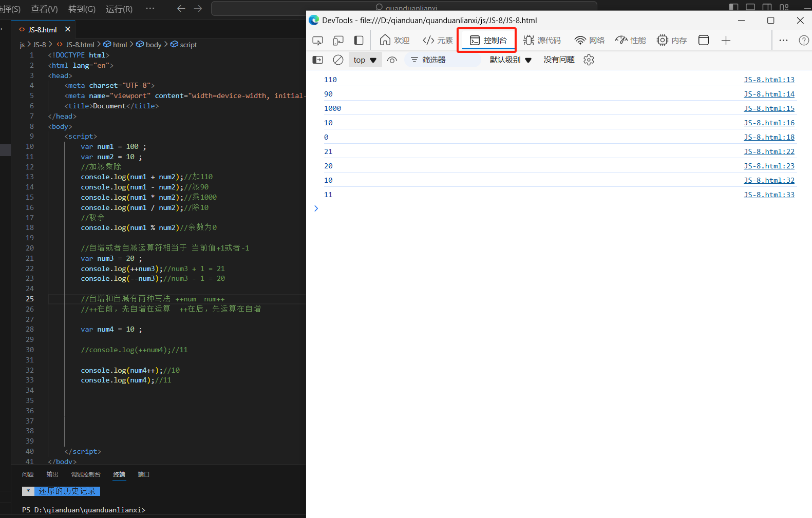Image resolution: width=812 pixels, height=518 pixels.
Task: Click the html breadcrumb item
Action: tap(116, 45)
